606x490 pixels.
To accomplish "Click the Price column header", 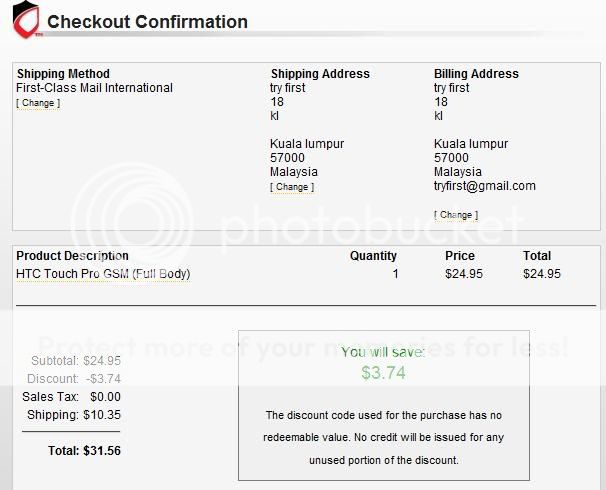I will pyautogui.click(x=460, y=256).
